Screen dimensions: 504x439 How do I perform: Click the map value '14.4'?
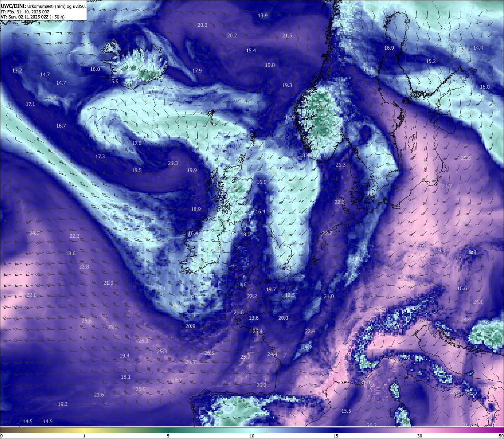[x=478, y=48]
